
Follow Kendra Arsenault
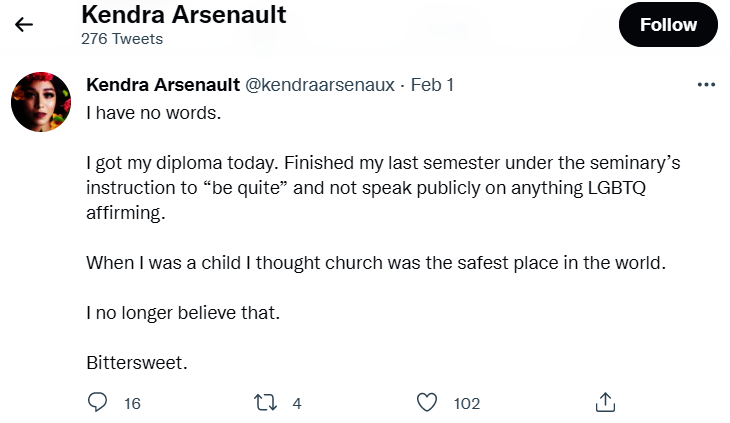point(668,25)
